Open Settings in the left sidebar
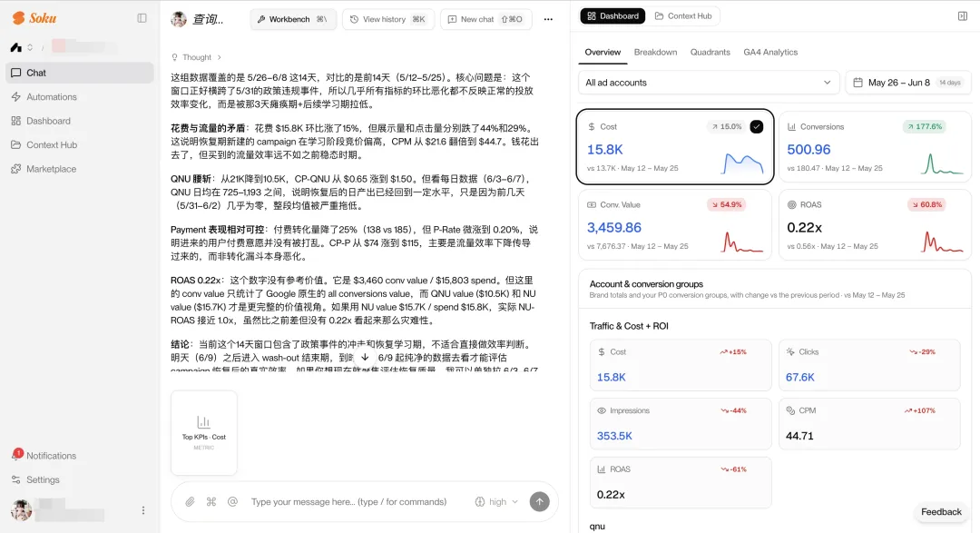The height and width of the screenshot is (533, 980). pos(79,479)
